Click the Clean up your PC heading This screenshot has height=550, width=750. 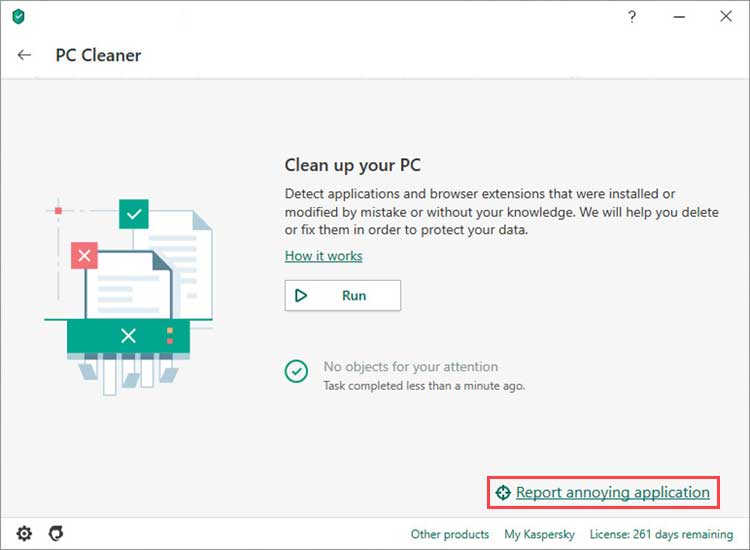pos(353,165)
